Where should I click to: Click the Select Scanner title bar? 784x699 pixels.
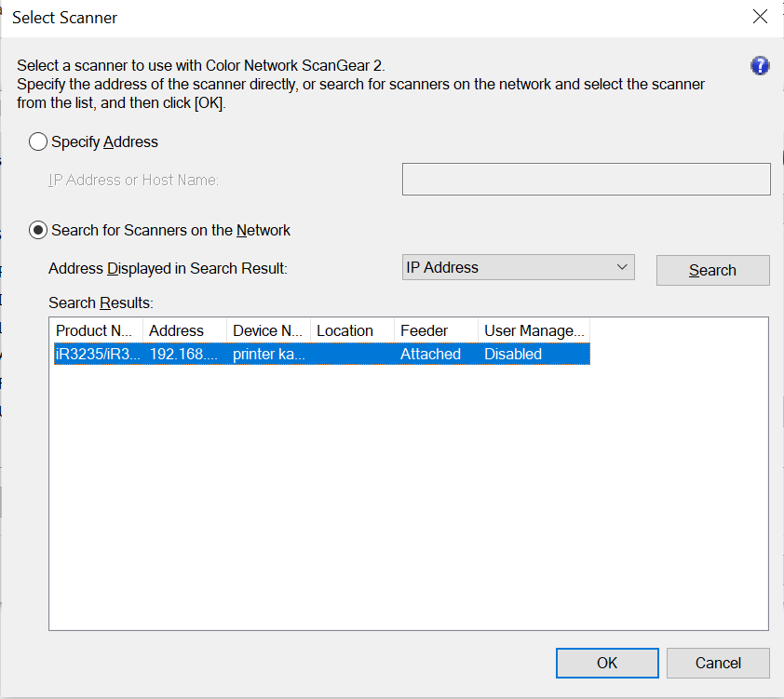[x=372, y=18]
